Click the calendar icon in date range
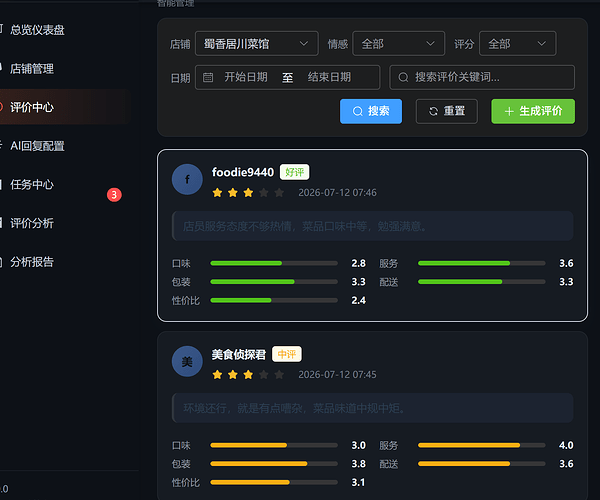This screenshot has width=600, height=500. point(208,77)
